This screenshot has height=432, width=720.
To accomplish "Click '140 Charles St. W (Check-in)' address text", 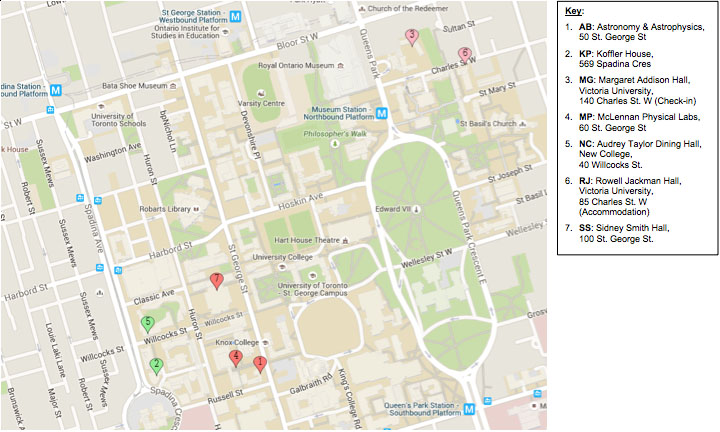I will (x=637, y=101).
